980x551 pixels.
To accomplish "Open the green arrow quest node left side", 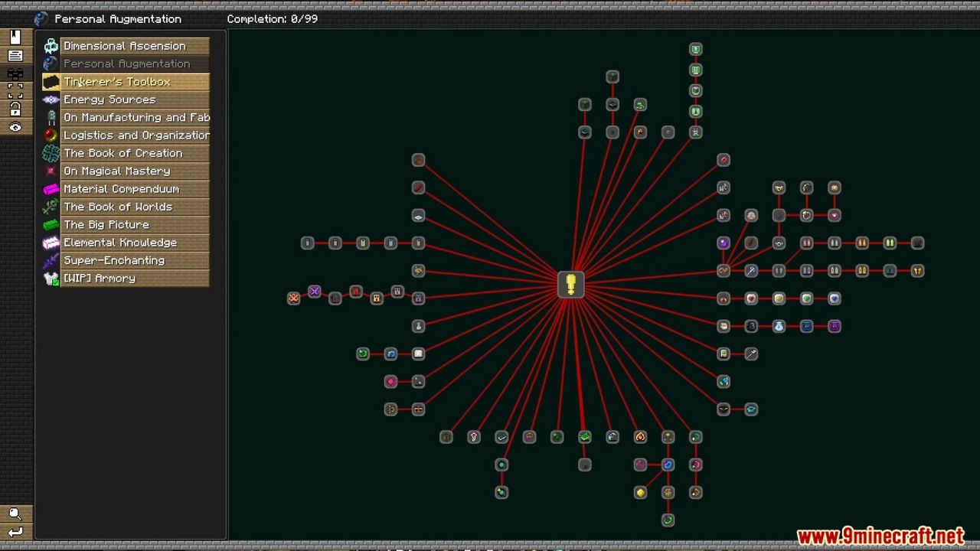I will coord(363,354).
